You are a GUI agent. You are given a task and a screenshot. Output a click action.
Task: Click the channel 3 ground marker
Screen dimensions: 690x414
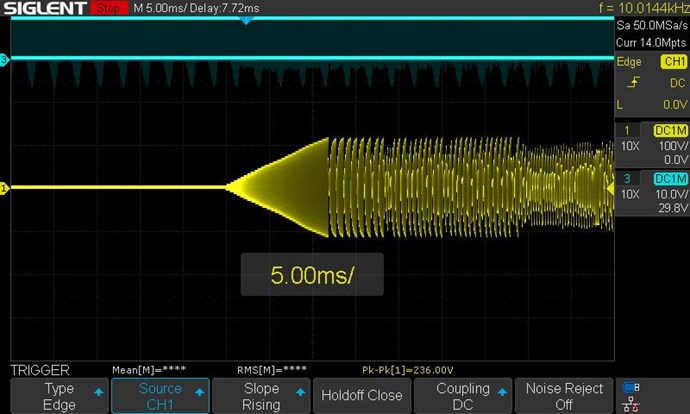point(4,59)
